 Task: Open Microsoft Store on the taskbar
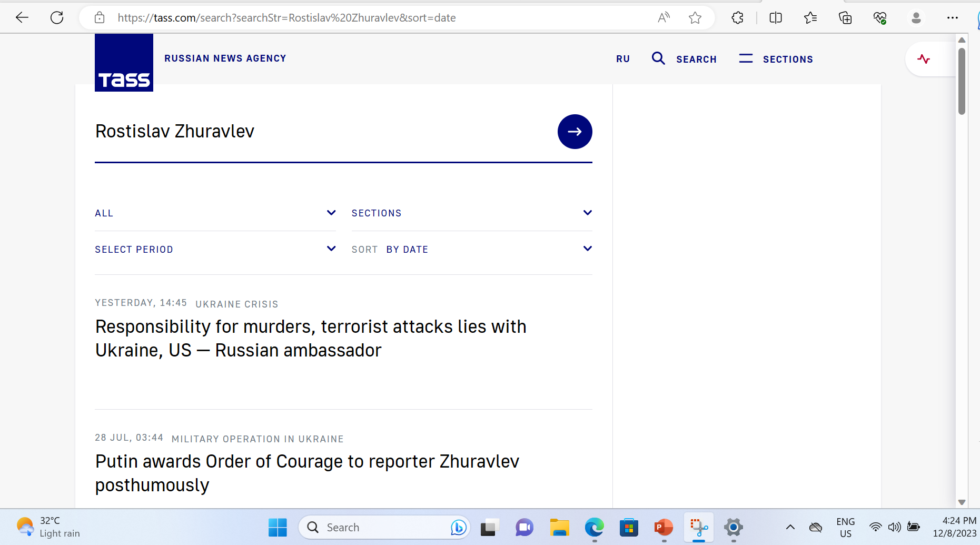pyautogui.click(x=629, y=527)
